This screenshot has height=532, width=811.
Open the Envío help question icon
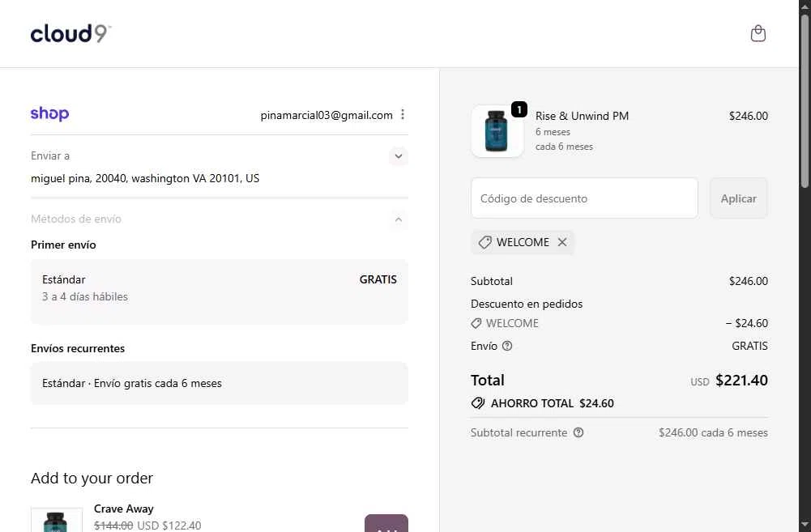507,346
